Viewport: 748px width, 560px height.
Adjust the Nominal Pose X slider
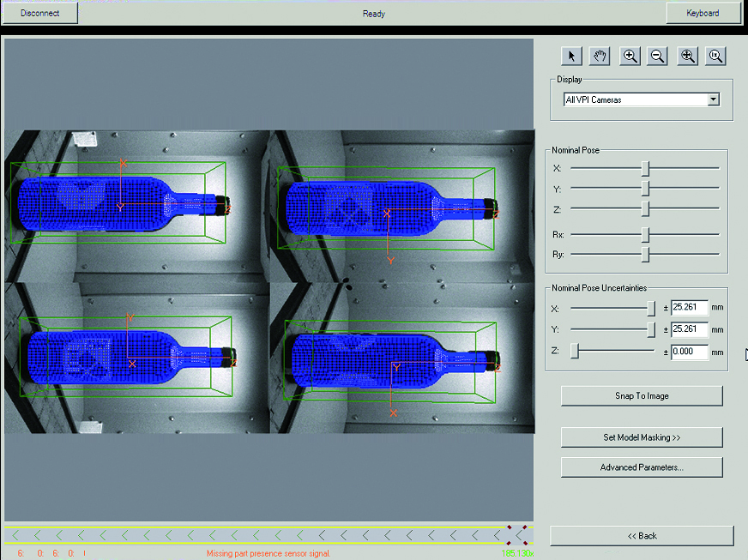(x=645, y=168)
